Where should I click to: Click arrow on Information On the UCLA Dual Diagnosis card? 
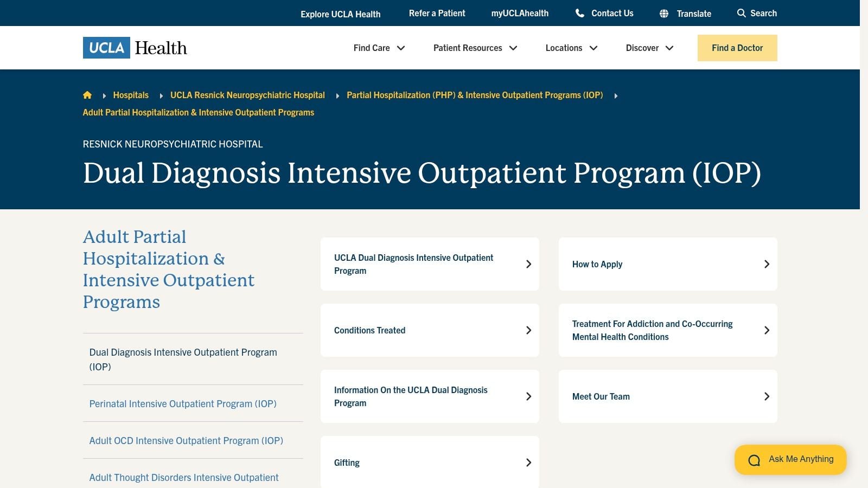click(528, 396)
